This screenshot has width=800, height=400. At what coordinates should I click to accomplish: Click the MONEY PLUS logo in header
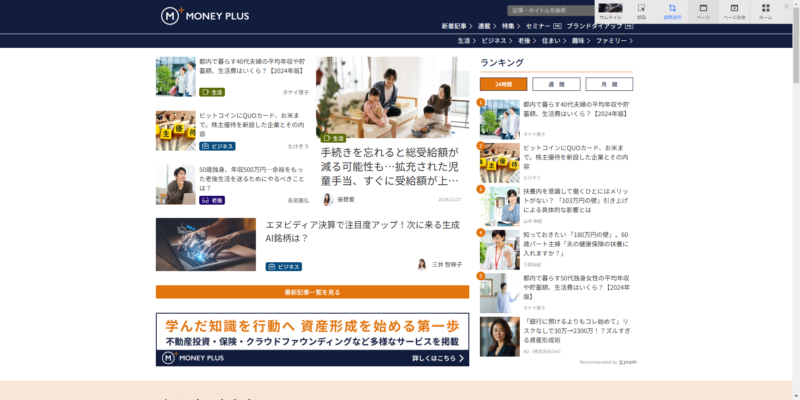click(x=205, y=16)
